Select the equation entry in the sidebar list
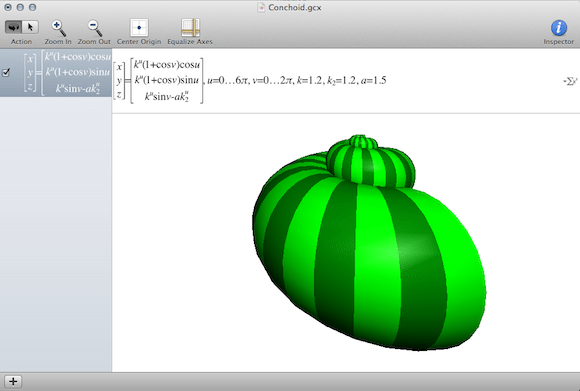580x391 pixels. (56, 73)
